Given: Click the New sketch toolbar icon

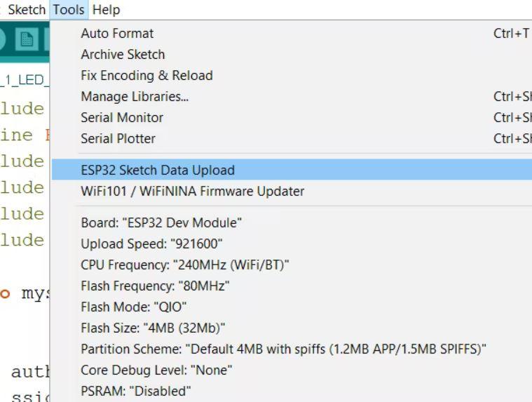Looking at the screenshot, I should click(27, 40).
